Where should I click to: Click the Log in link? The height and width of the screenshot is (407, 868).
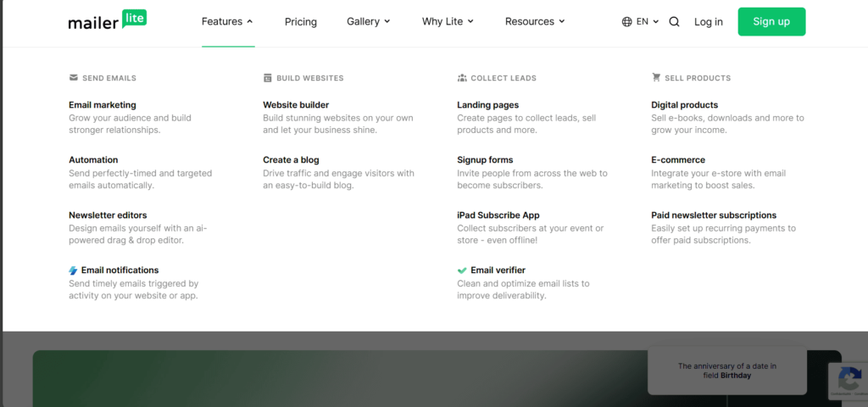[709, 22]
